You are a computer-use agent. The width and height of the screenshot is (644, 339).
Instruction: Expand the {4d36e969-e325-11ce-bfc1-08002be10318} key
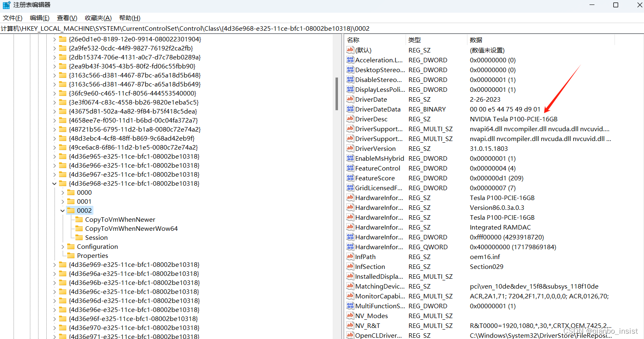click(x=54, y=265)
